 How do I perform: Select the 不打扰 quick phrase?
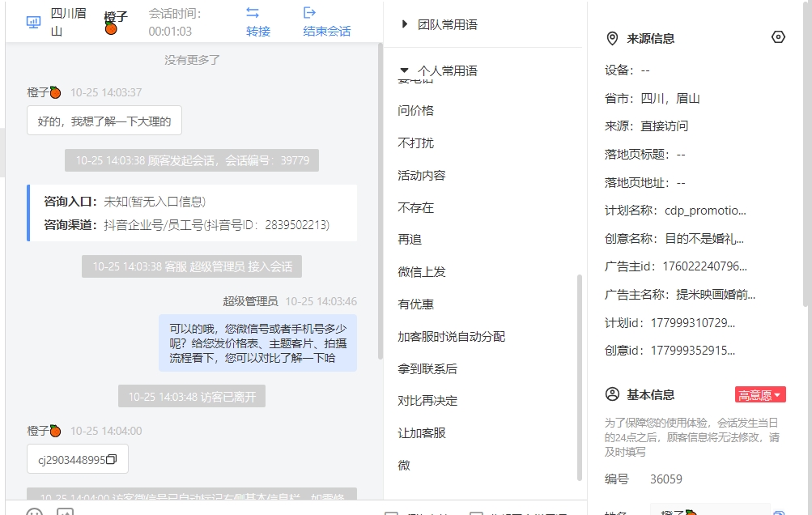(x=416, y=143)
